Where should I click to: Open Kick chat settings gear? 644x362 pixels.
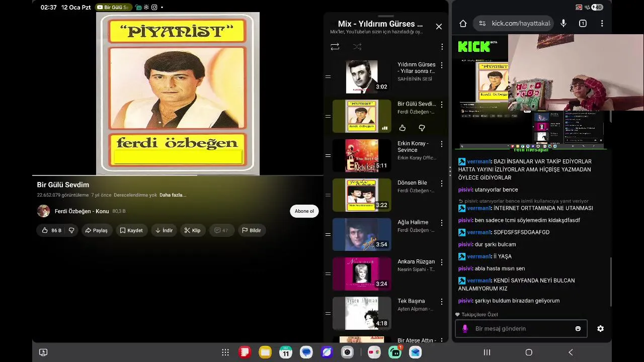point(600,328)
